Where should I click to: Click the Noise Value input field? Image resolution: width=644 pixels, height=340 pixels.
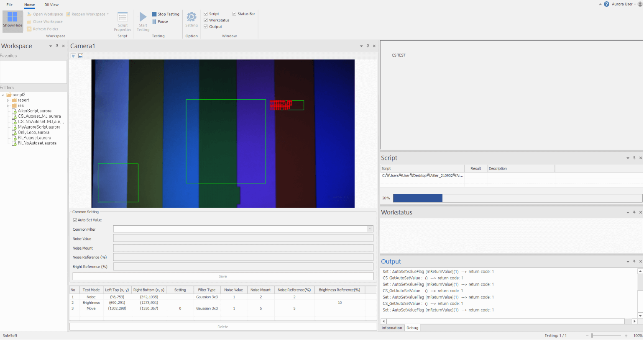tap(243, 238)
